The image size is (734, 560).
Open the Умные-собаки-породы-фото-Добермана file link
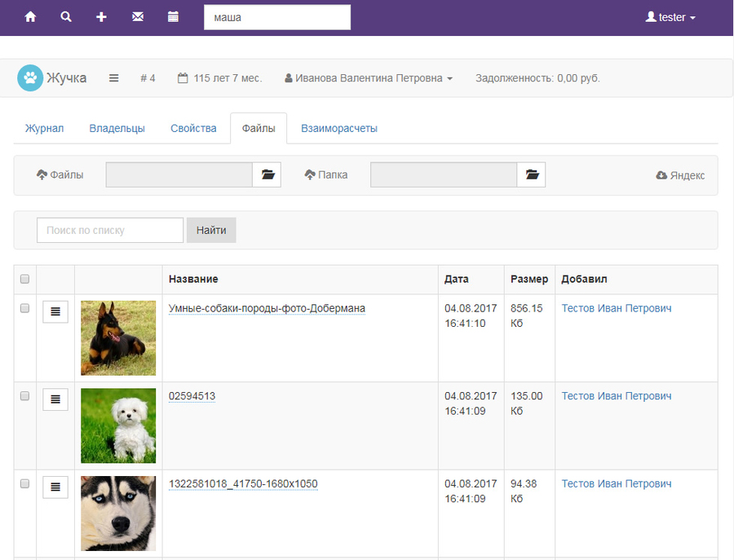[267, 308]
